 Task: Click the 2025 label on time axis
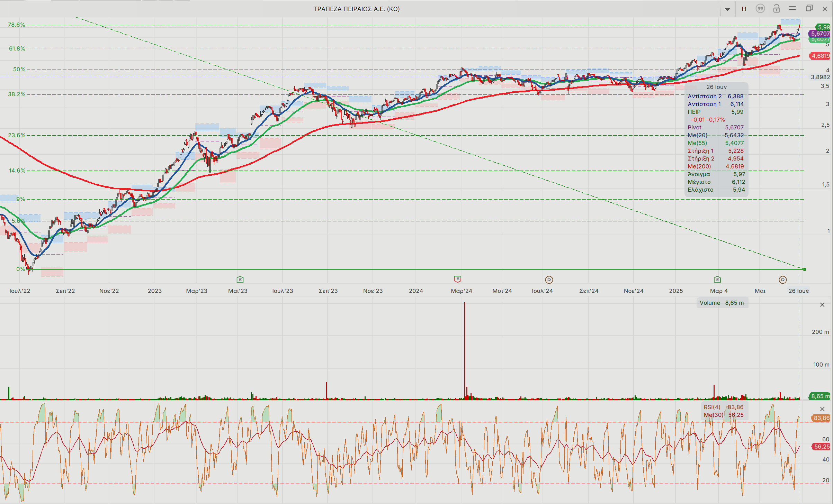(x=676, y=291)
